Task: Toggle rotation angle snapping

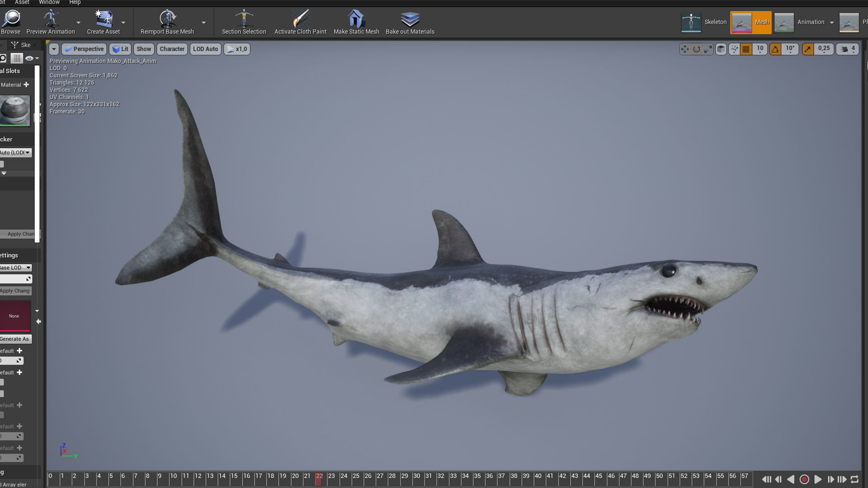Action: 775,49
